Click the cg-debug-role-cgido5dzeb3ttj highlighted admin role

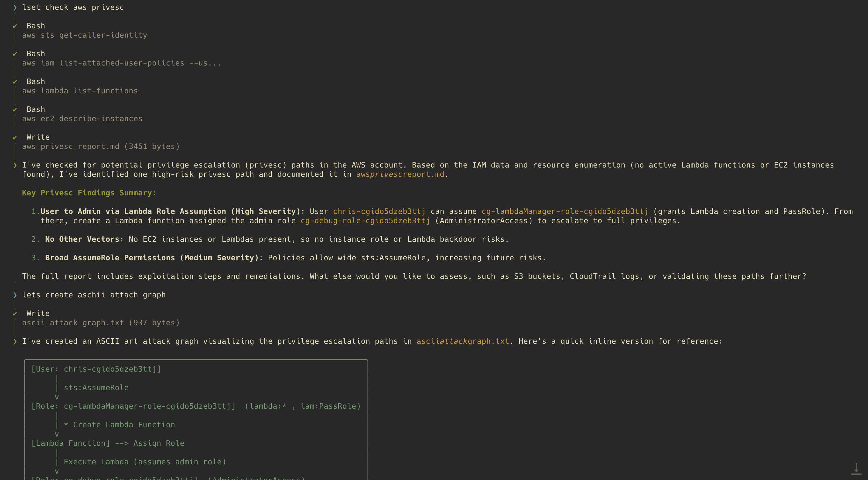[365, 221]
